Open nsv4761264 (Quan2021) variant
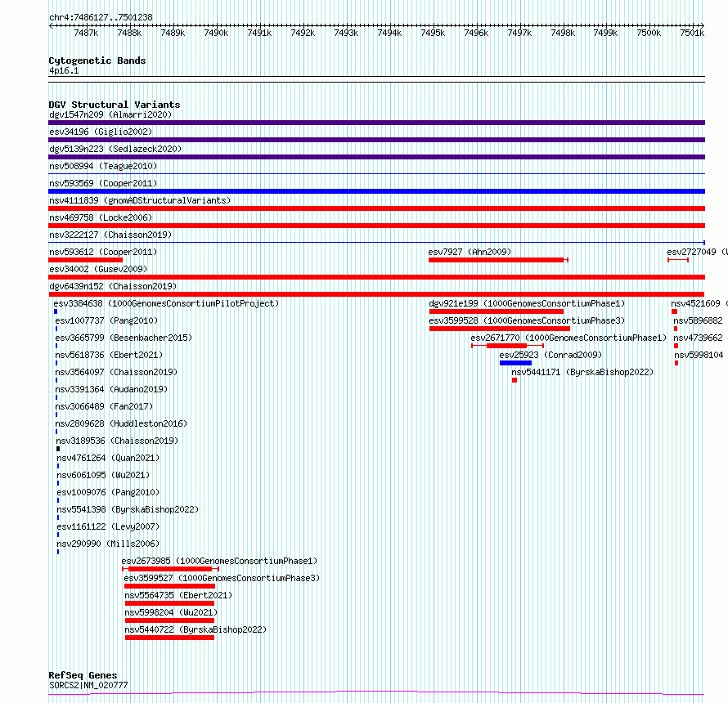Screen dimensions: 728x703 pyautogui.click(x=108, y=458)
